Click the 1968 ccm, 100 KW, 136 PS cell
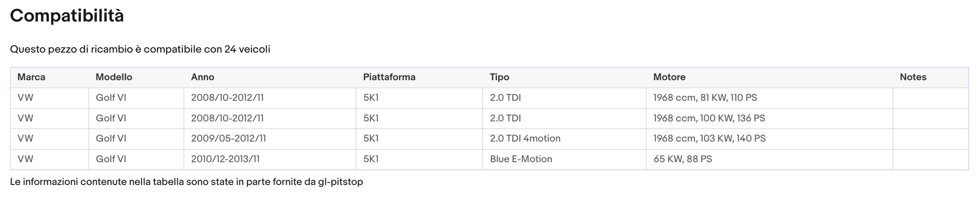 click(x=769, y=118)
